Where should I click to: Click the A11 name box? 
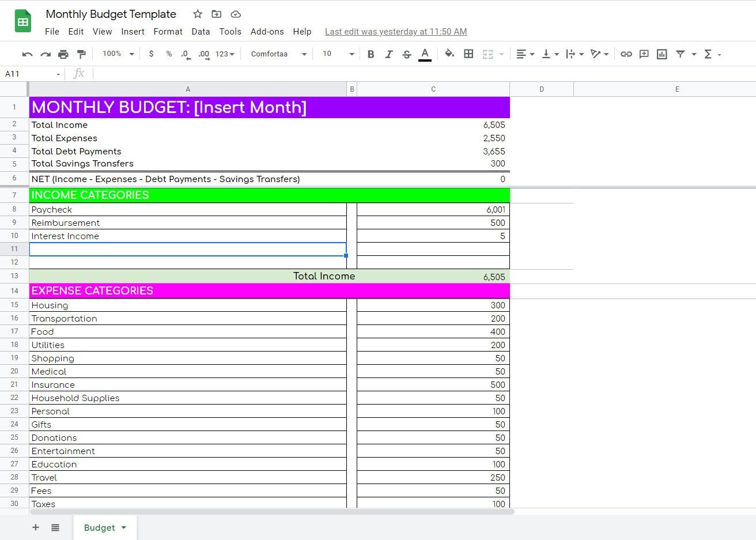[x=32, y=74]
